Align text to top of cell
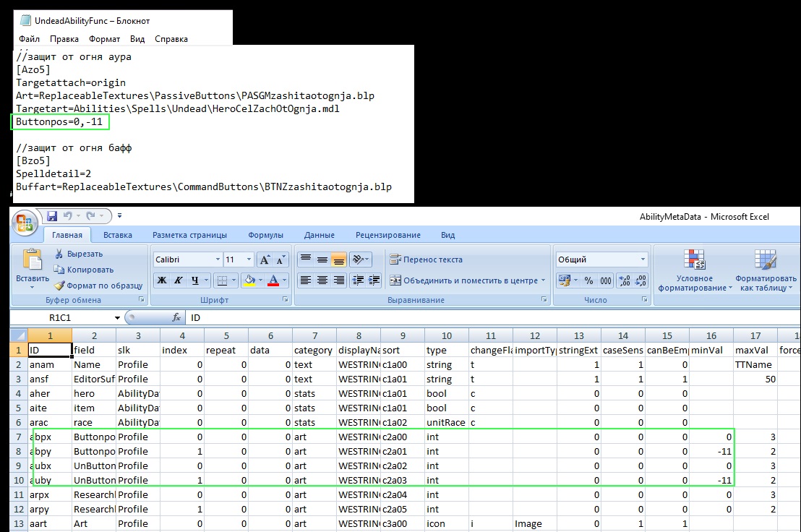 306,259
